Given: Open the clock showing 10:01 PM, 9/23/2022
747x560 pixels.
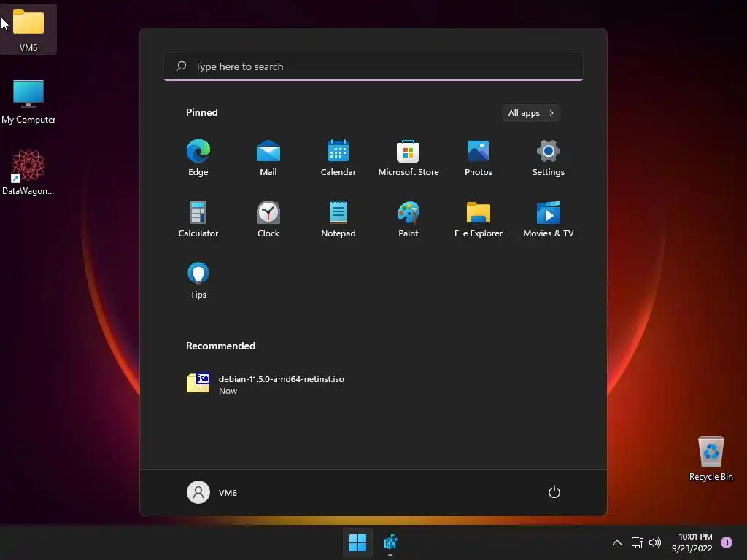Looking at the screenshot, I should 692,542.
